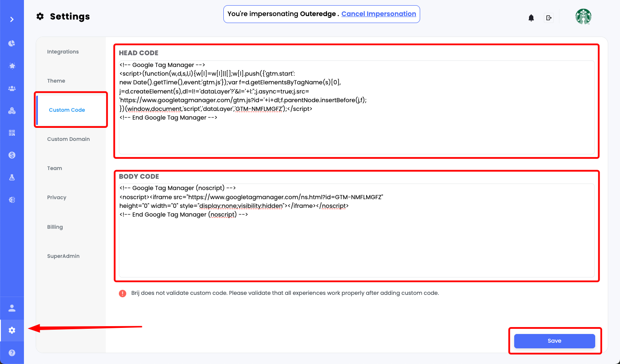This screenshot has height=364, width=620.
Task: Open the gear-brain AI icon in sidebar
Action: pos(12,200)
